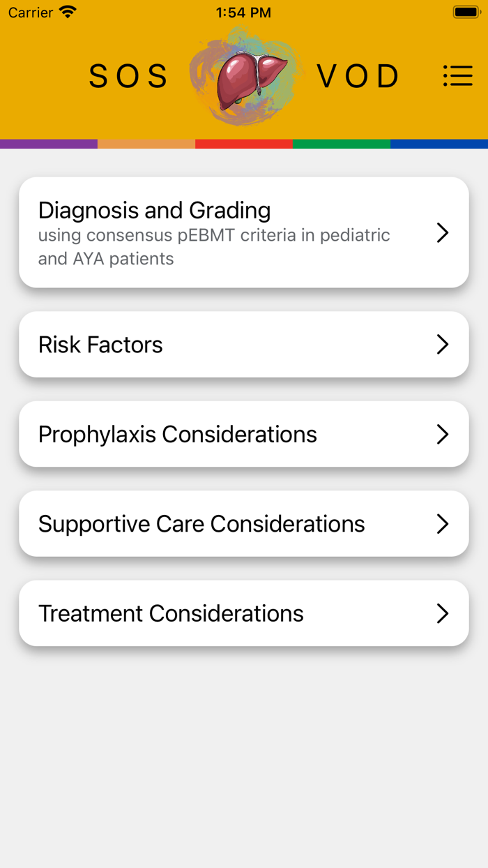Open the app navigation menu
Screen dimensions: 488x868
458,76
